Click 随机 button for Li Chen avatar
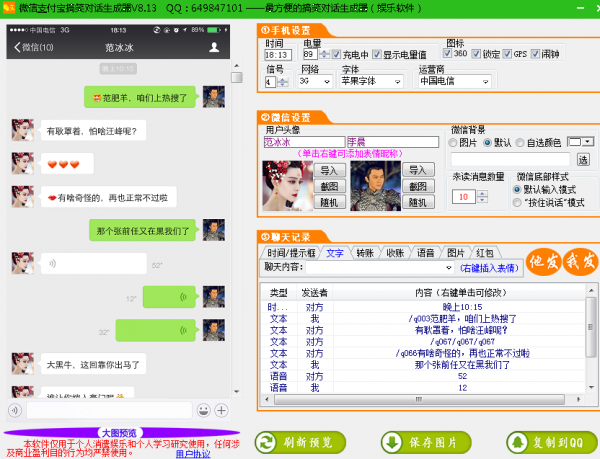The width and height of the screenshot is (600, 459). tap(418, 202)
